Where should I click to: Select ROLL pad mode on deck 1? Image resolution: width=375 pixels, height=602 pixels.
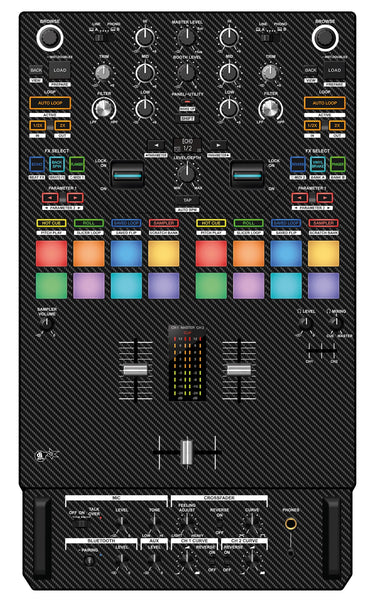tap(89, 223)
